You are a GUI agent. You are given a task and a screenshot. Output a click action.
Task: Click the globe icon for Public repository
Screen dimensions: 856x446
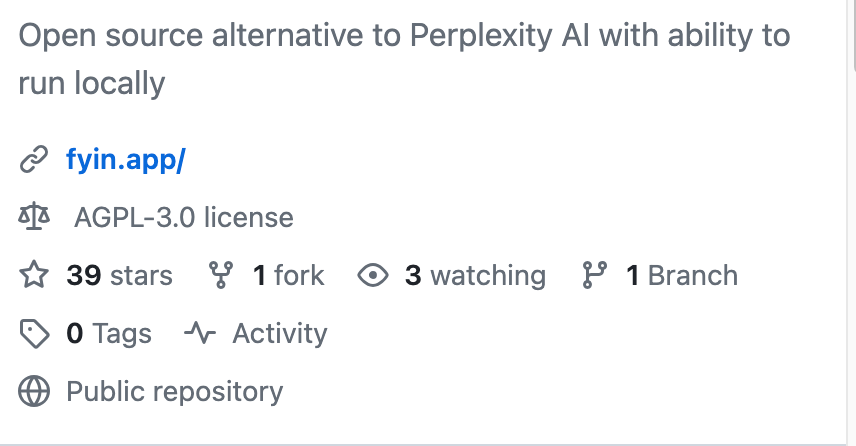34,391
